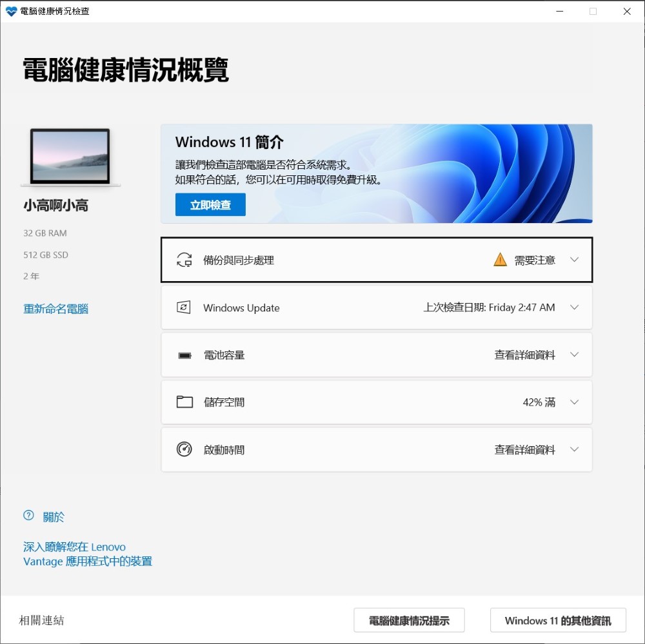The width and height of the screenshot is (645, 644).
Task: Click the storage folder icon
Action: coord(184,402)
